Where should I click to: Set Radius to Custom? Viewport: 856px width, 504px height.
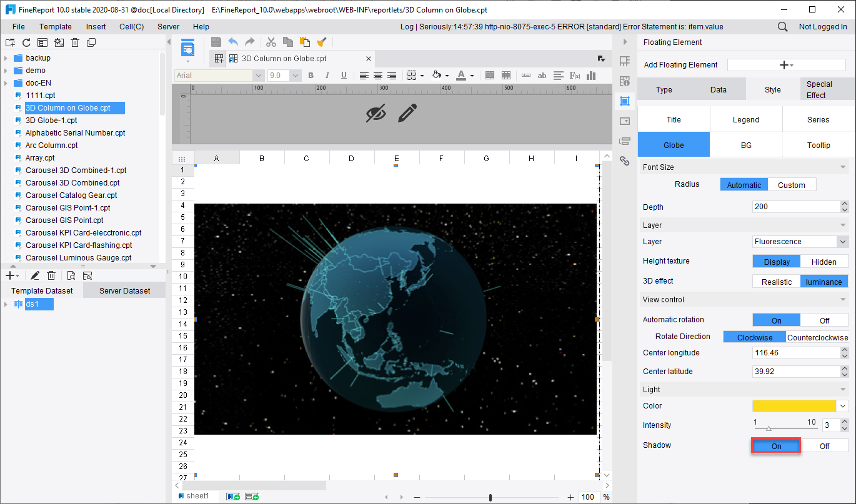point(792,185)
